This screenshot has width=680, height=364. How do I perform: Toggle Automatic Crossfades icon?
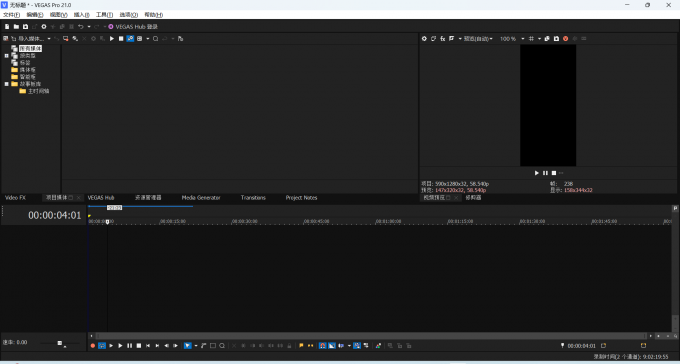tap(332, 346)
